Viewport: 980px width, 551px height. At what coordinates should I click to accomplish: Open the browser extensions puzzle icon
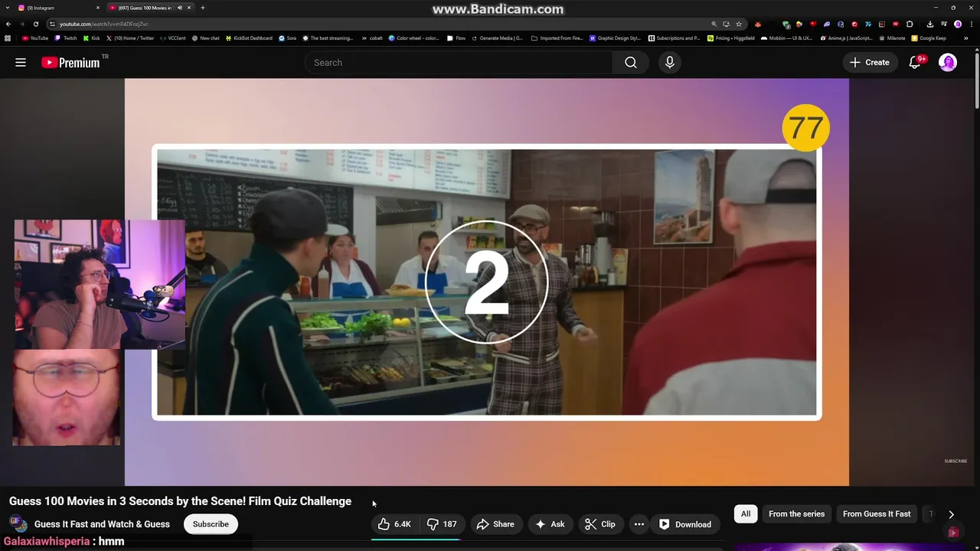point(910,24)
